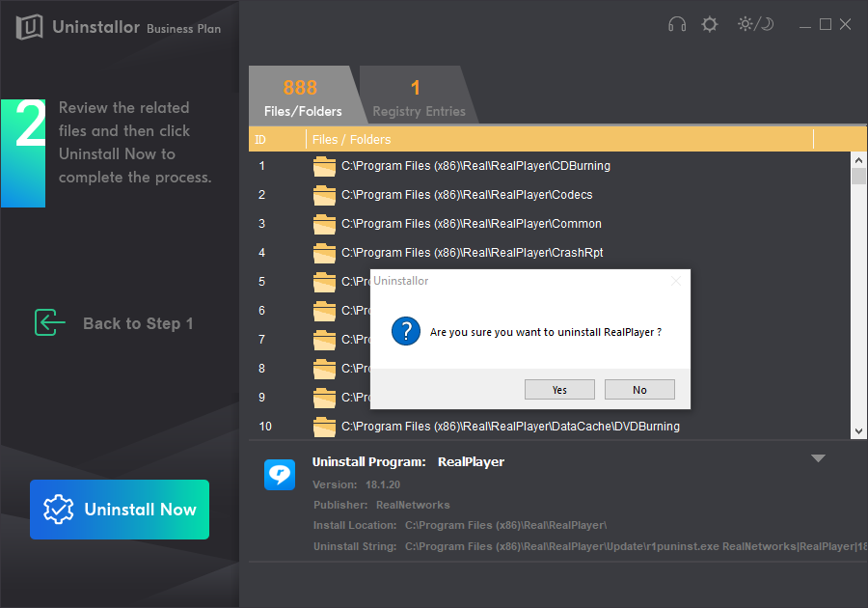Click the folder icon for DataCache\DVDBurning row
This screenshot has width=868, height=608.
(x=324, y=427)
